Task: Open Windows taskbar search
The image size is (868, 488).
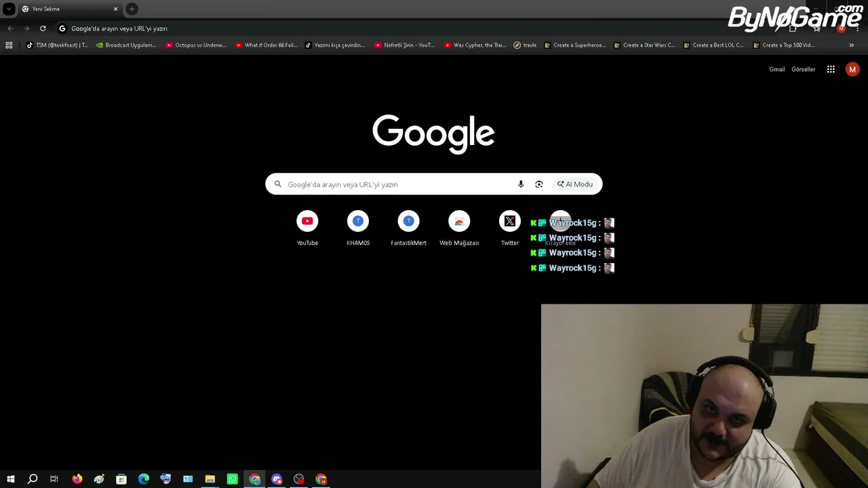Action: (33, 479)
